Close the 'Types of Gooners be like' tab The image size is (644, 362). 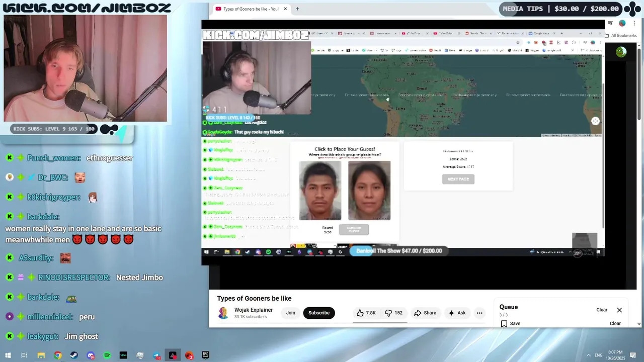(x=285, y=9)
